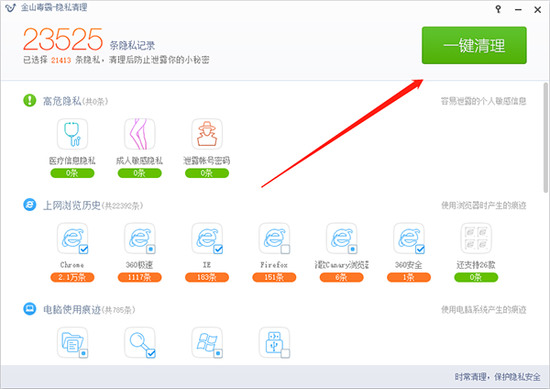Toggle the IE history checkbox
The image size is (550, 389).
pos(218,249)
